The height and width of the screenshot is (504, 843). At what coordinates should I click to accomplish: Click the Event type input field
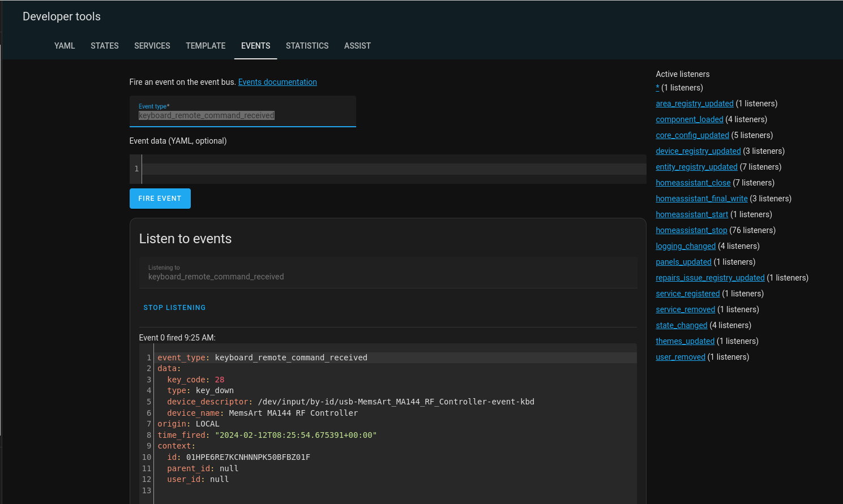click(242, 115)
